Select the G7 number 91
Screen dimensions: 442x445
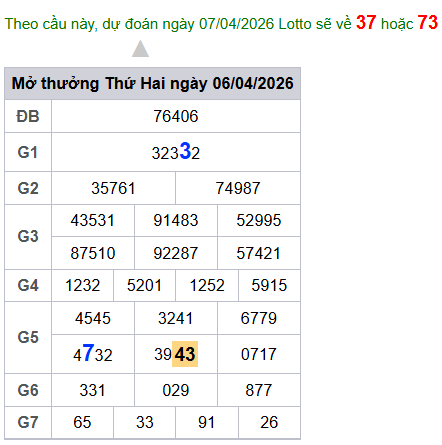[x=206, y=422]
